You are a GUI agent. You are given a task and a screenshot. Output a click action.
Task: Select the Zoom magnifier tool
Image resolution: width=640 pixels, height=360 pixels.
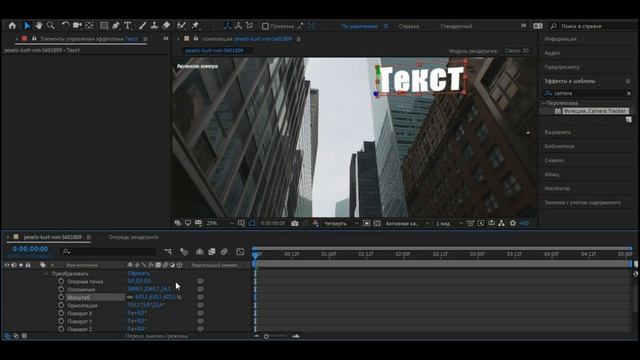(x=51, y=26)
